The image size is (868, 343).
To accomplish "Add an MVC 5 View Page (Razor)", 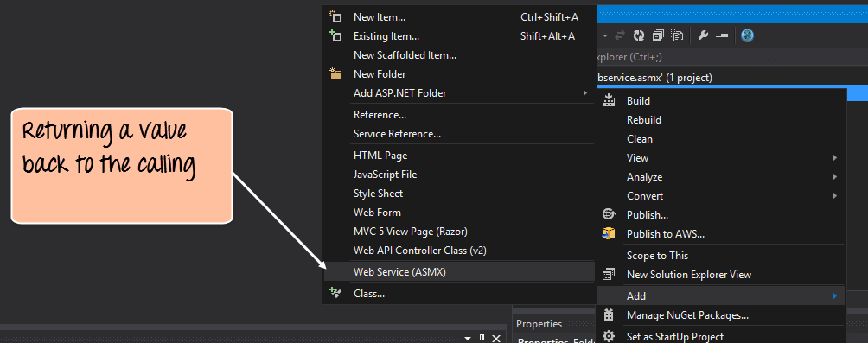I will click(x=459, y=232).
